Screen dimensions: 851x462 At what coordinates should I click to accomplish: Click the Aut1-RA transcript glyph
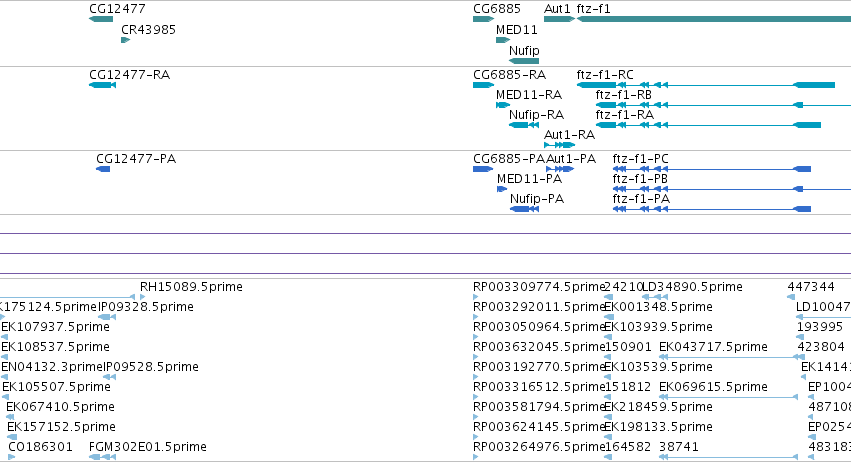pyautogui.click(x=560, y=145)
